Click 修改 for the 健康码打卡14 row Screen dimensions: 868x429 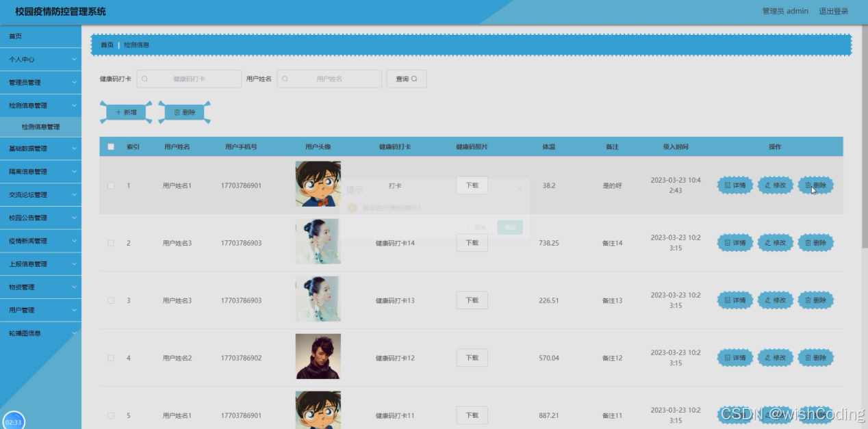776,243
